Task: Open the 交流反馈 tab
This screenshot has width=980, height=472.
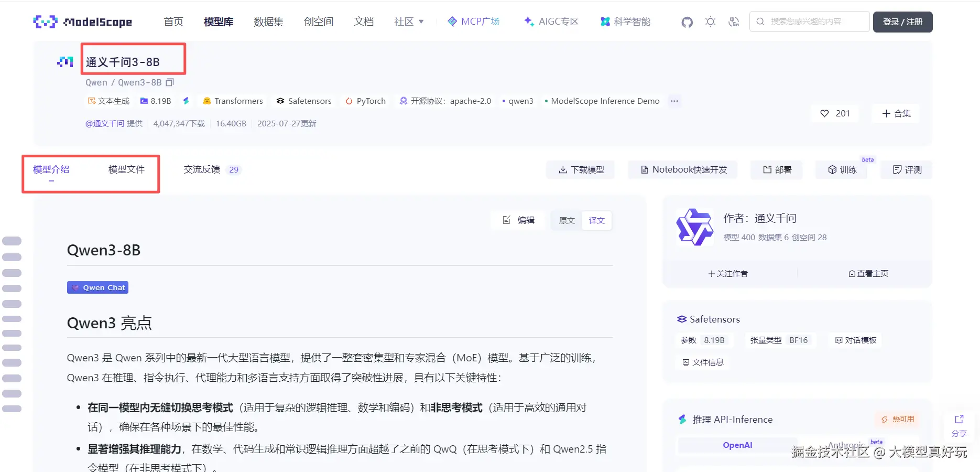Action: (202, 169)
